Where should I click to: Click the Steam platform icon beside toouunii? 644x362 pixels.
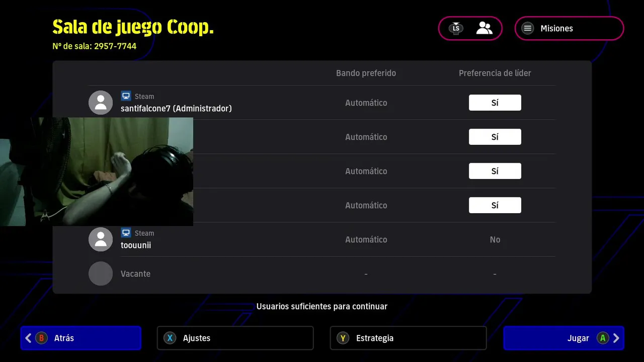pos(126,233)
